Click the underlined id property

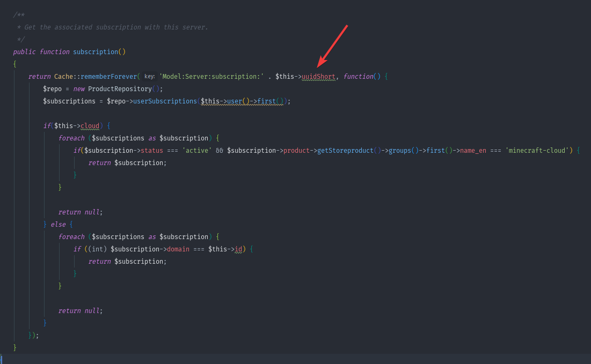point(238,249)
